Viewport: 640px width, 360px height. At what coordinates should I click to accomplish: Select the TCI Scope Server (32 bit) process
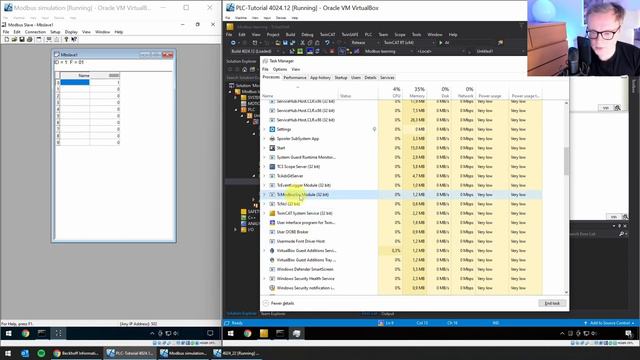pyautogui.click(x=298, y=167)
